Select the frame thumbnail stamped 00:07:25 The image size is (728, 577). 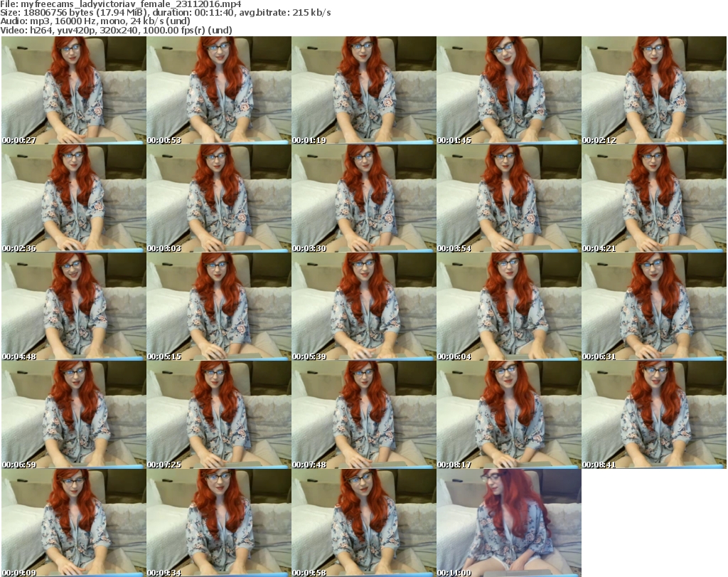coord(219,415)
